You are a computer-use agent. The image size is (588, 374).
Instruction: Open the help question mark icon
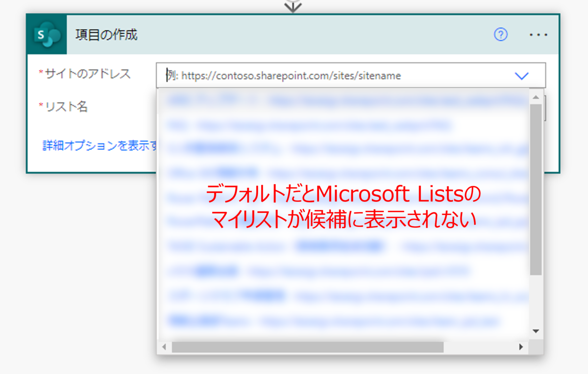pyautogui.click(x=501, y=35)
